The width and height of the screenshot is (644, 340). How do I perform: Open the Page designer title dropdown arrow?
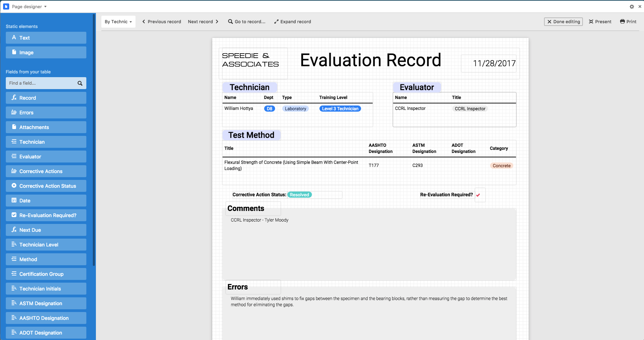coord(45,6)
